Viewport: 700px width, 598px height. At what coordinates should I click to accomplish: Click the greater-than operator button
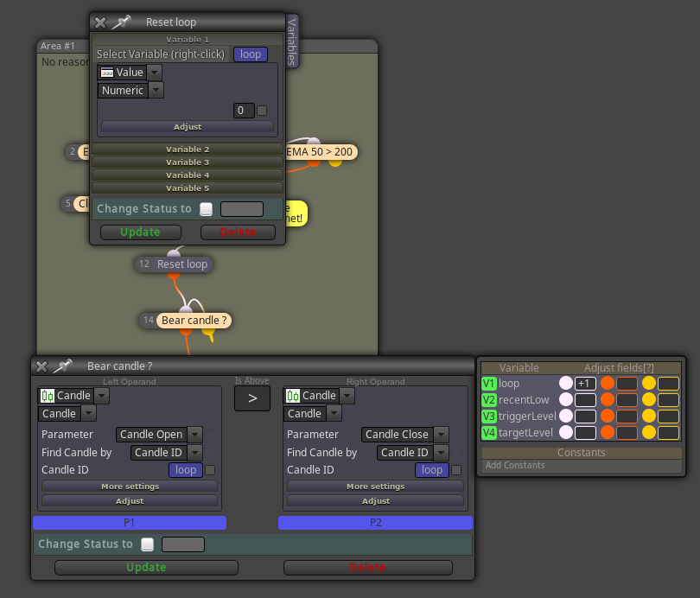[252, 398]
